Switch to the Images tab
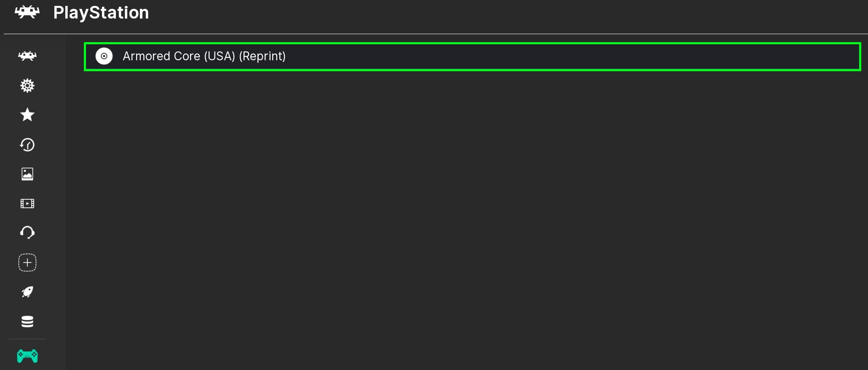The image size is (868, 370). click(x=27, y=174)
